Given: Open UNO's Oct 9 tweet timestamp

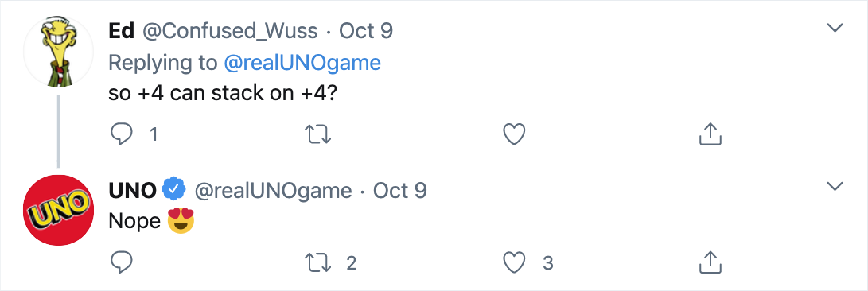Looking at the screenshot, I should pyautogui.click(x=399, y=191).
